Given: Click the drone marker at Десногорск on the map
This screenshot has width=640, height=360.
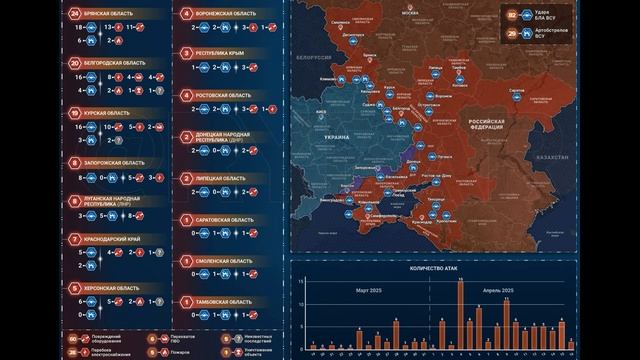Looking at the screenshot, I should [353, 41].
